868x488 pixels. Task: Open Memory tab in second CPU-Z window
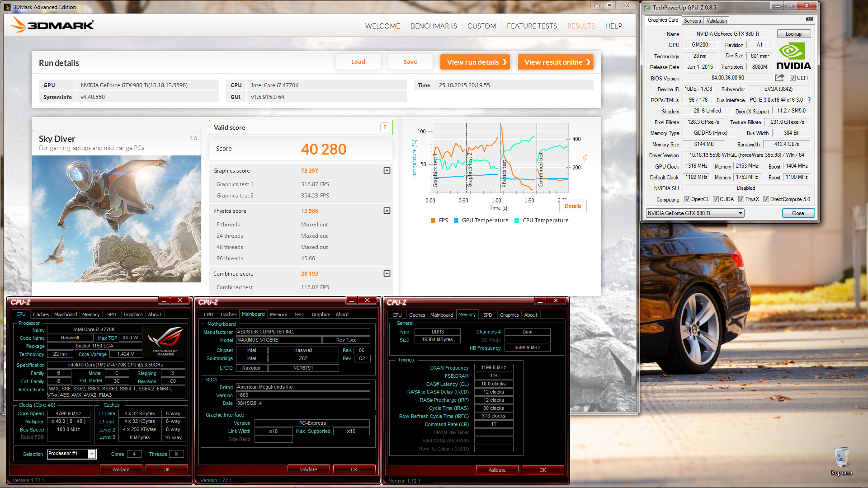coord(278,314)
